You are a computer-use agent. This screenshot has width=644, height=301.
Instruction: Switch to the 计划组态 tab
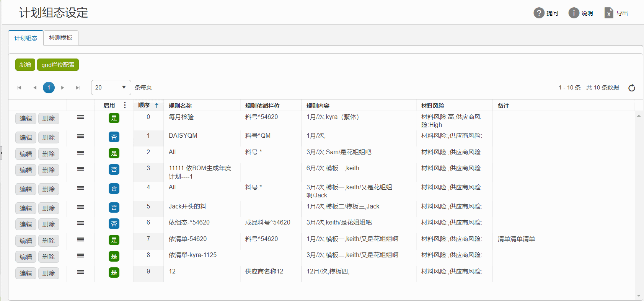[x=26, y=38]
